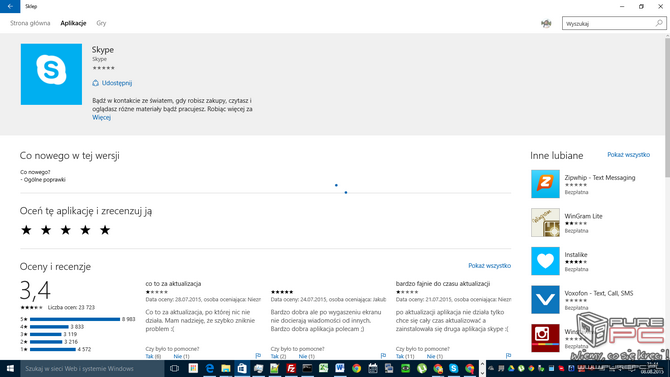Click the average rating 3,4
This screenshot has width=670, height=377.
click(35, 291)
